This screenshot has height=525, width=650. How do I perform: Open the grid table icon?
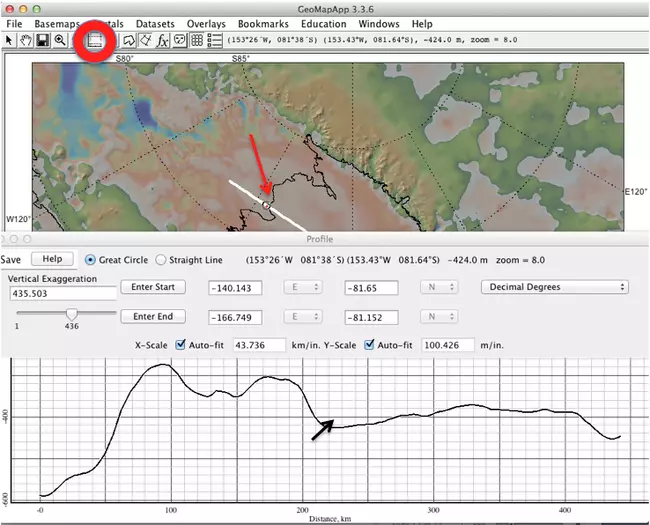point(197,41)
